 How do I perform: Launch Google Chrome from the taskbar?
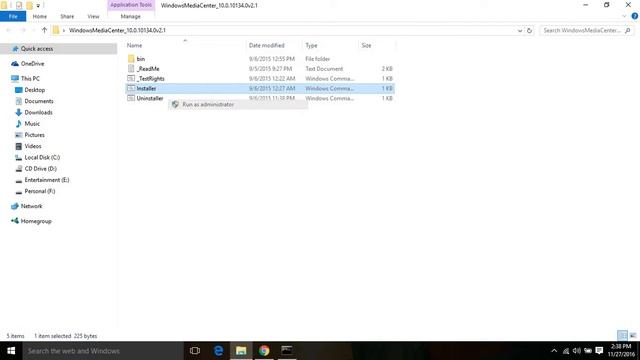264,351
